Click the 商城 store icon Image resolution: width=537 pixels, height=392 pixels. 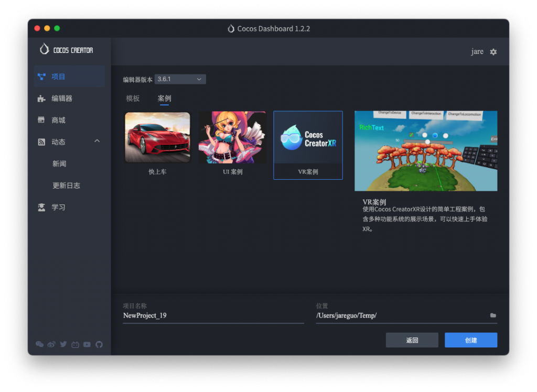point(41,120)
